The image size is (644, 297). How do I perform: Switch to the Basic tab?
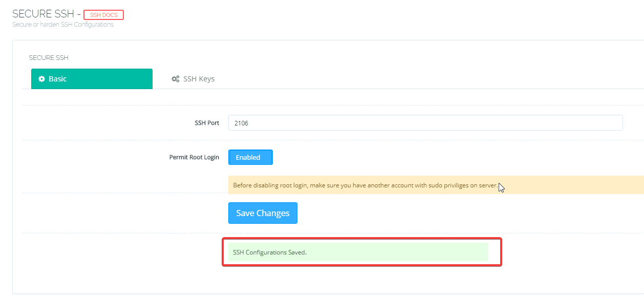[x=92, y=79]
